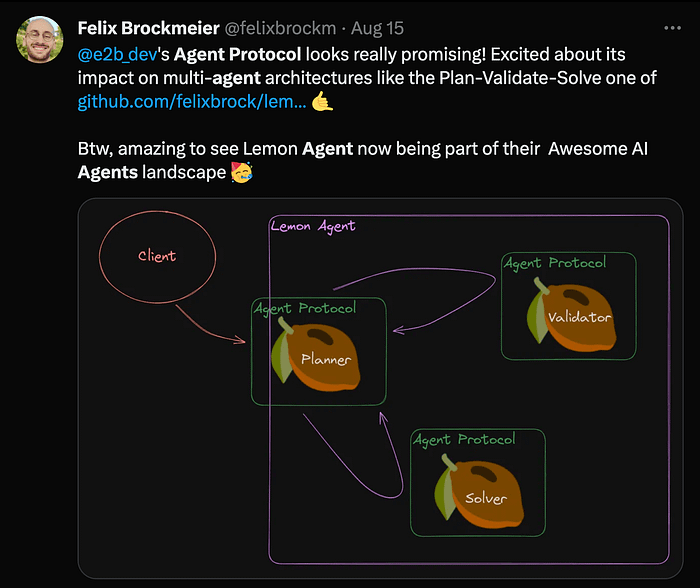This screenshot has height=588, width=700.
Task: Open the attached diagram image
Action: click(x=380, y=388)
